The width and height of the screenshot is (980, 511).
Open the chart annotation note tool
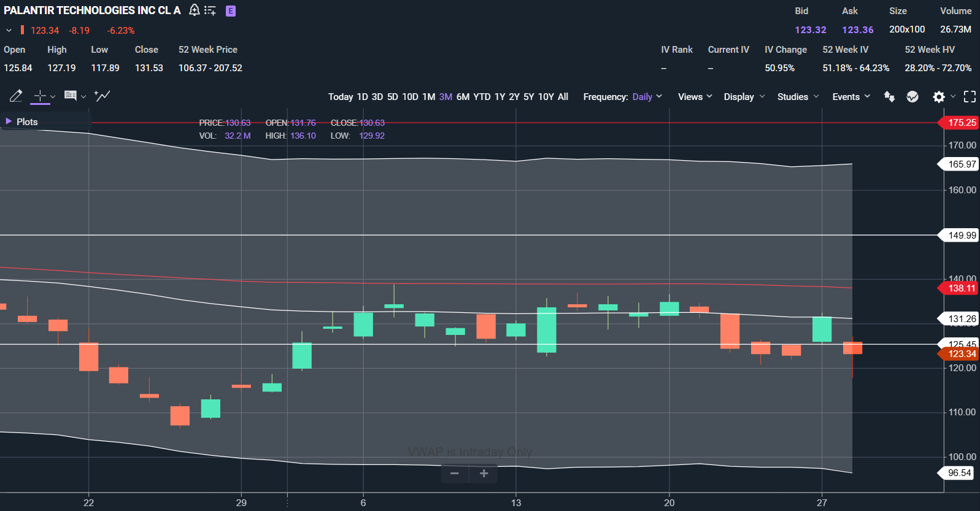[71, 96]
